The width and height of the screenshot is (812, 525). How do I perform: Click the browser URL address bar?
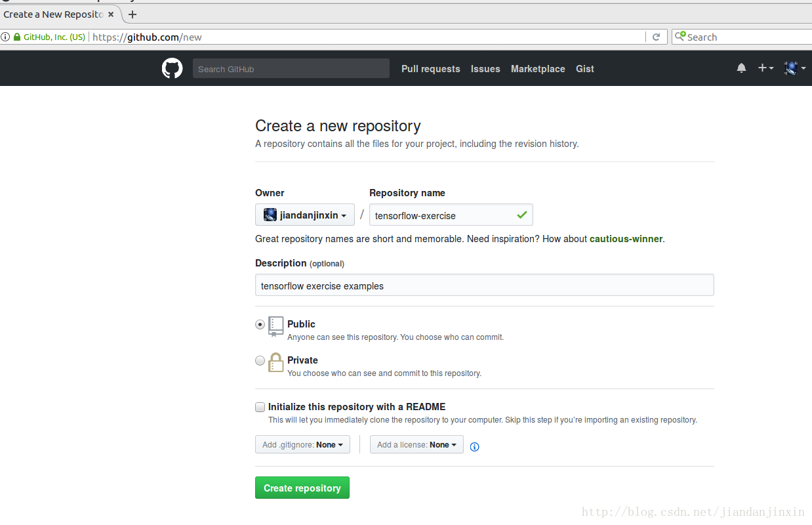click(x=367, y=37)
